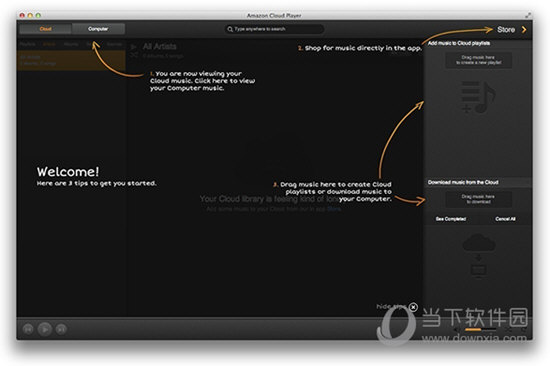Click the red close window button
Viewport: 550px width, 366px height.
coord(22,15)
